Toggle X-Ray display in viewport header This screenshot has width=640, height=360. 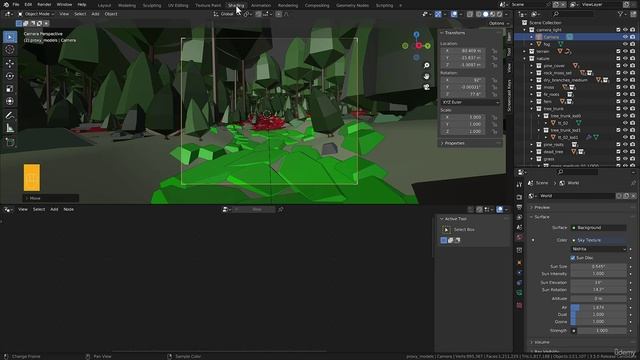(x=470, y=14)
